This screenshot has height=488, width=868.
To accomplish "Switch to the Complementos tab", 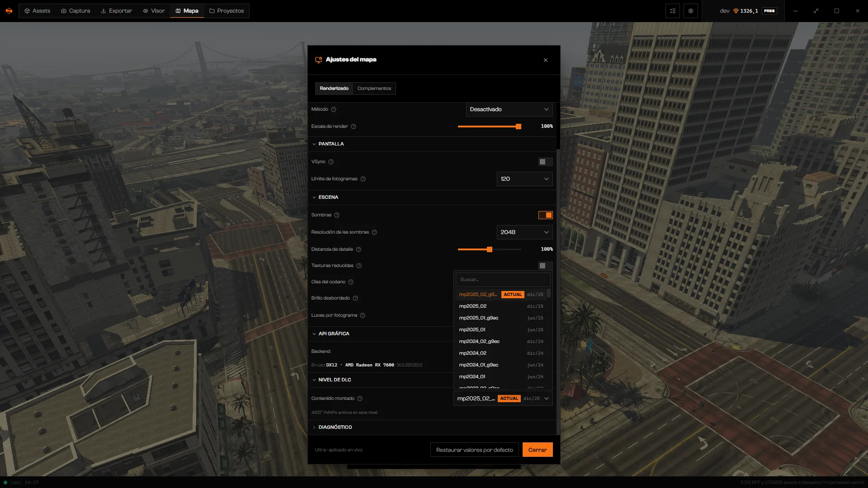I will (x=374, y=89).
